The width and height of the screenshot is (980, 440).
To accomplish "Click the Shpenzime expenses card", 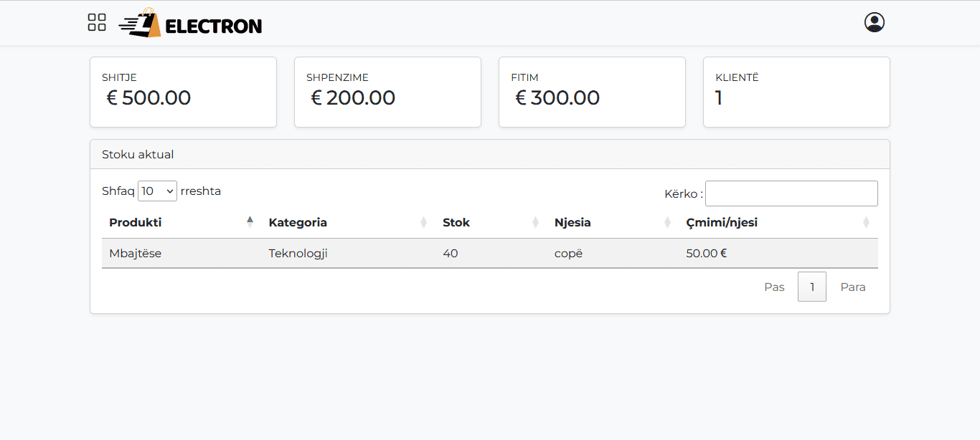I will point(387,92).
